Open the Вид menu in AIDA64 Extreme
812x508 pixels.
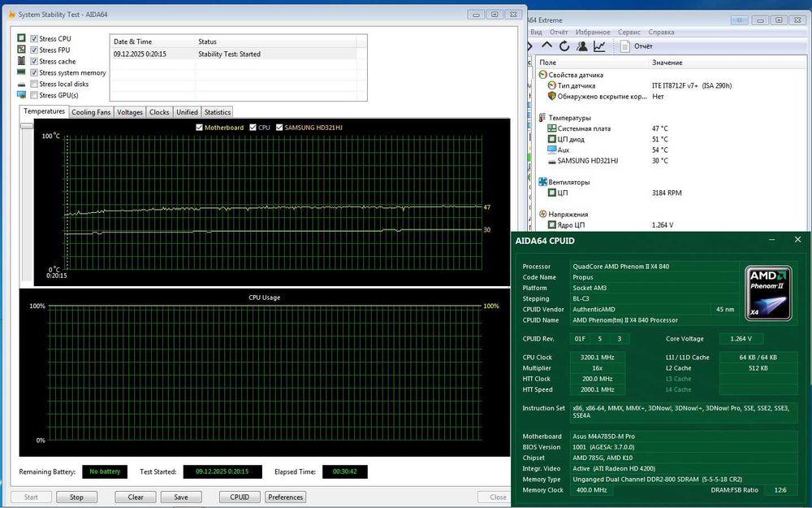point(536,33)
